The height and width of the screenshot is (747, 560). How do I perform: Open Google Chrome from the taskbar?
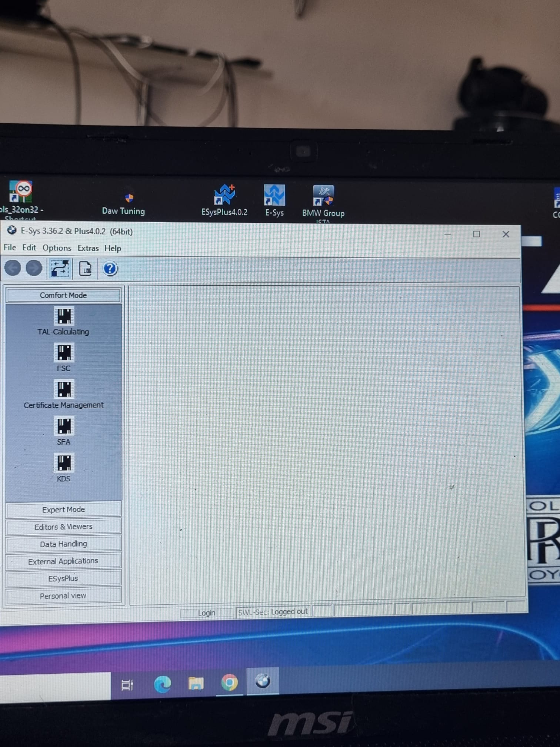click(x=229, y=683)
